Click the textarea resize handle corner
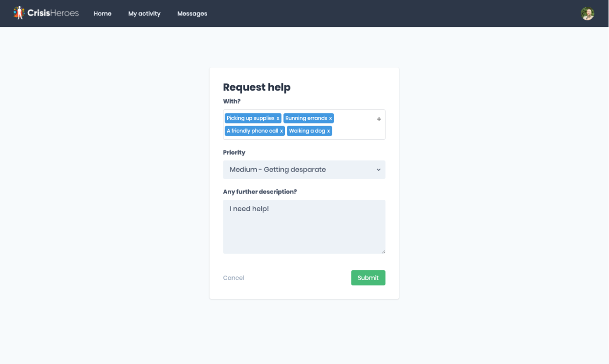Viewport: 609px width, 364px height. coord(383,251)
